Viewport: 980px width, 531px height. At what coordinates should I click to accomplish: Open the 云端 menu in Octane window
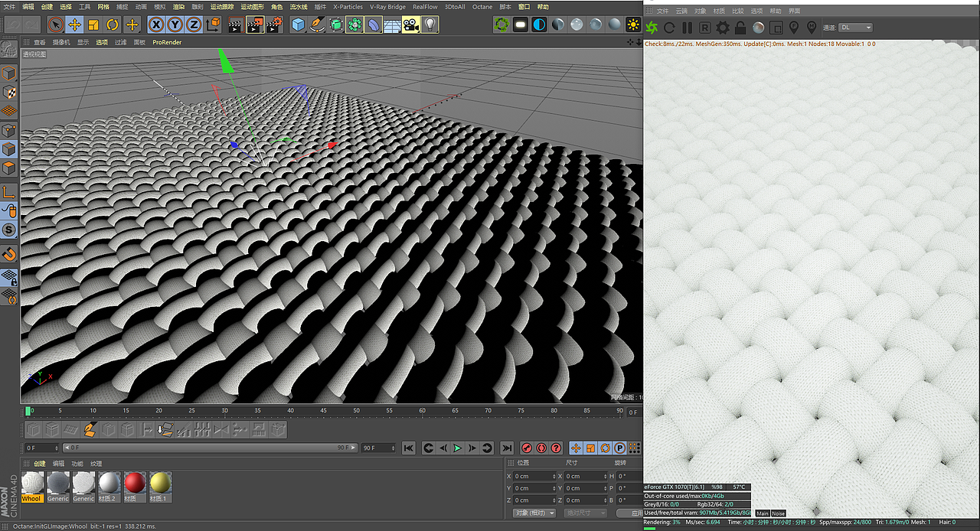[x=681, y=11]
